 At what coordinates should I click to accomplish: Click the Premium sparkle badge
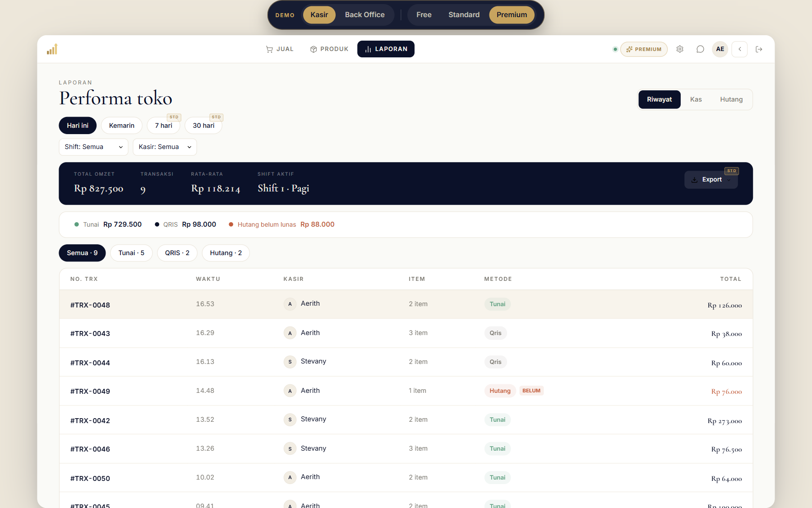pyautogui.click(x=644, y=49)
